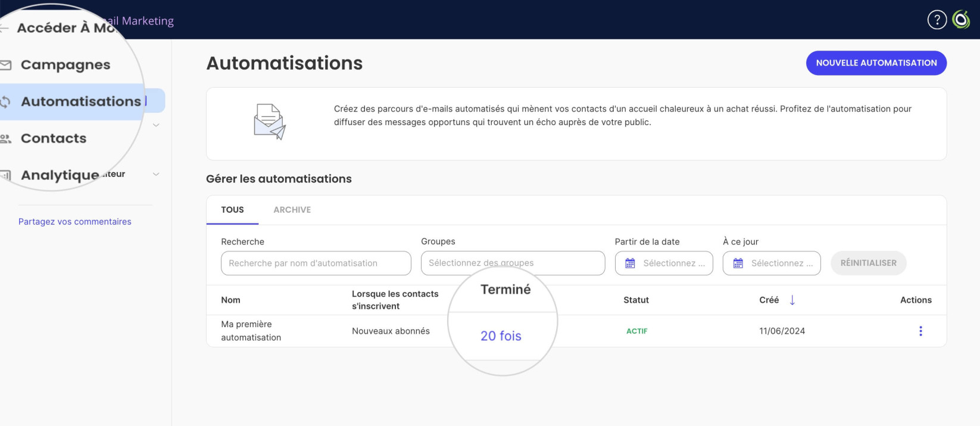Viewport: 980px width, 426px height.
Task: Click the Nouveaux abonnés cell
Action: coord(391,331)
